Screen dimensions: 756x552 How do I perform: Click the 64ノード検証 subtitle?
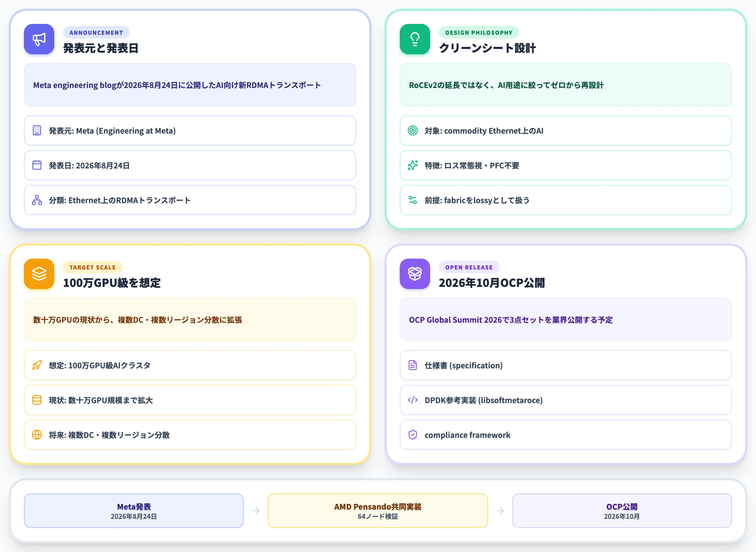378,517
